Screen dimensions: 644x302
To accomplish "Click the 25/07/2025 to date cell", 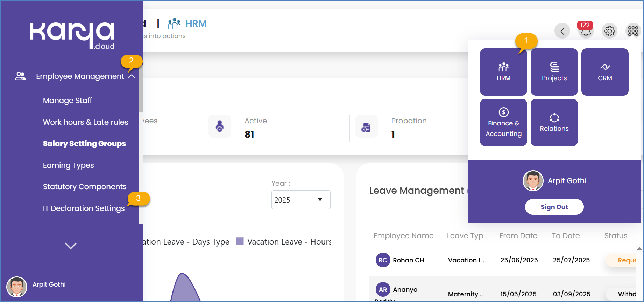I will [x=571, y=260].
